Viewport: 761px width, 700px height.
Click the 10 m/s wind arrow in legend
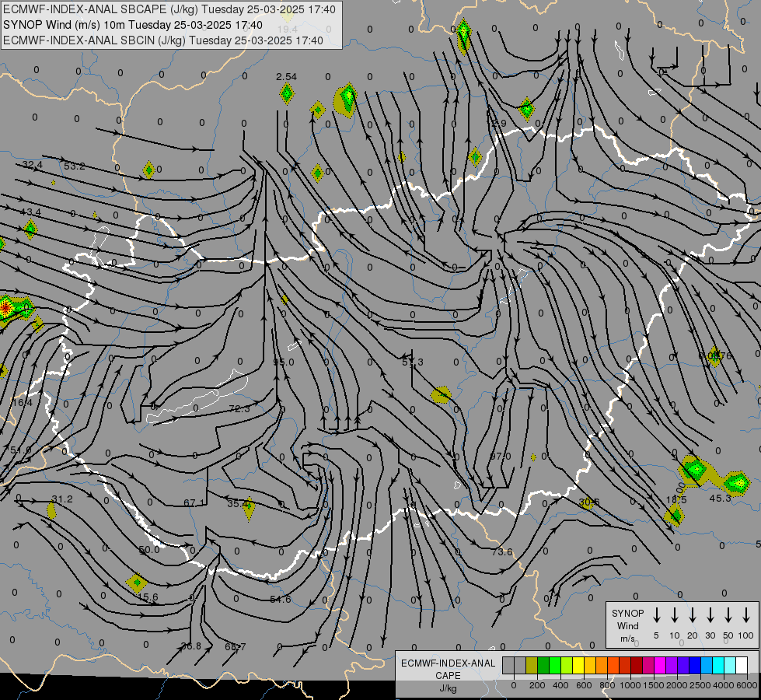point(675,615)
